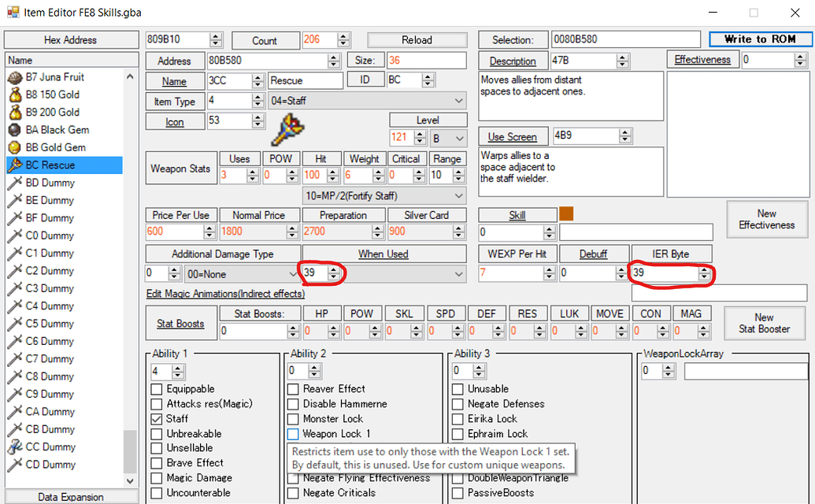This screenshot has height=504, width=815.
Task: Toggle the Unsellable checkbox
Action: [157, 448]
